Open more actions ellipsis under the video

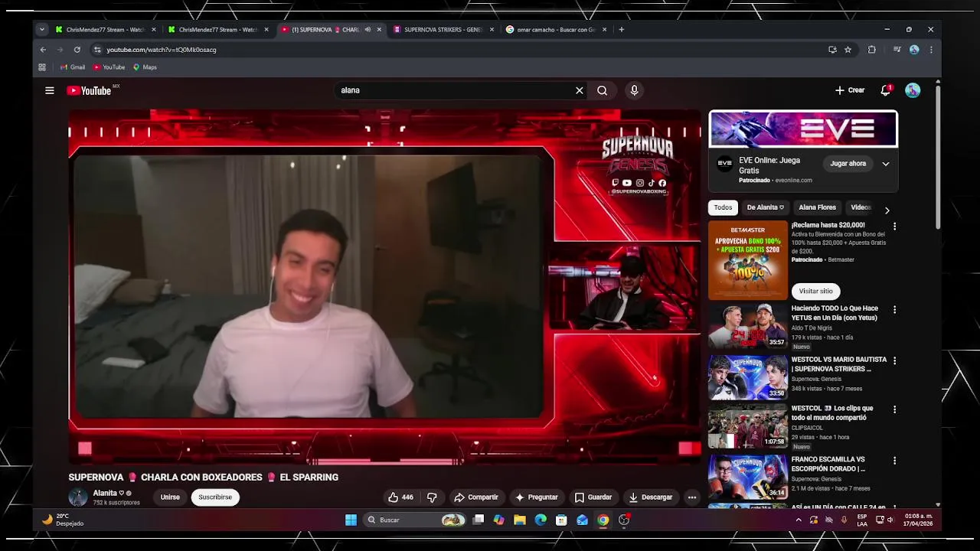tap(692, 497)
